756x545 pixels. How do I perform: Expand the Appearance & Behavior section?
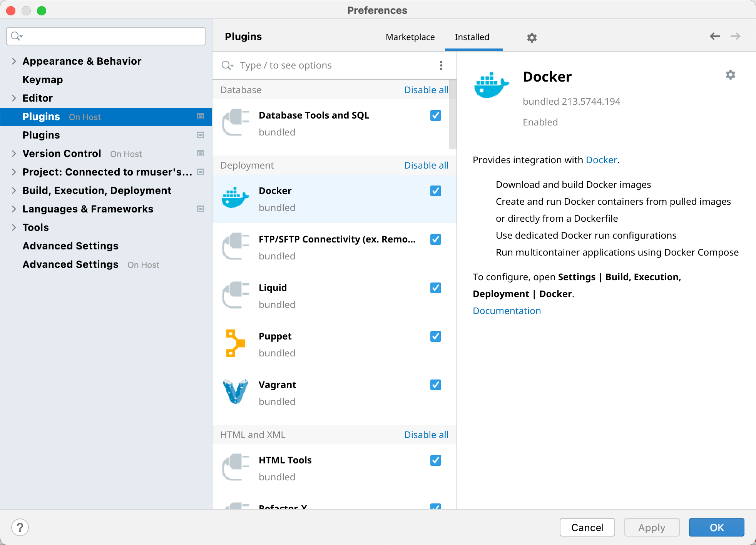coord(14,61)
